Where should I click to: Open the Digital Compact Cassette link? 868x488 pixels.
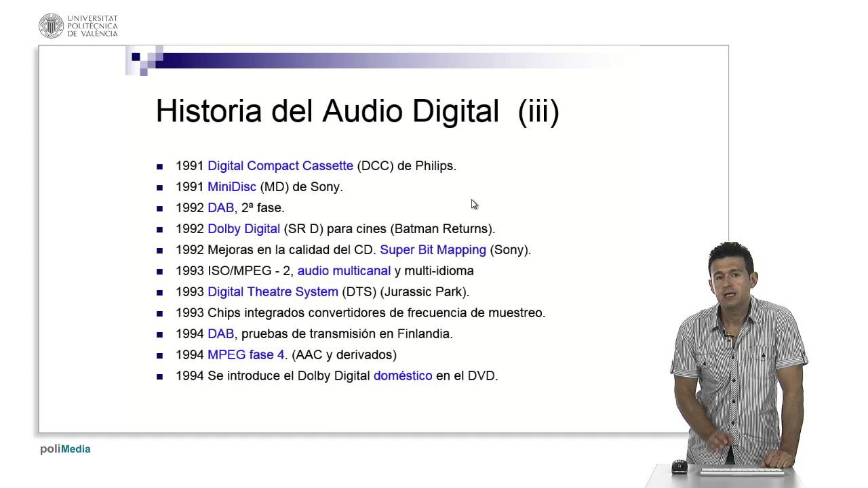[280, 166]
